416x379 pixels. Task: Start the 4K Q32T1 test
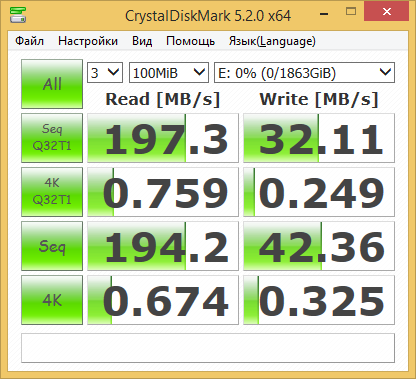click(52, 192)
